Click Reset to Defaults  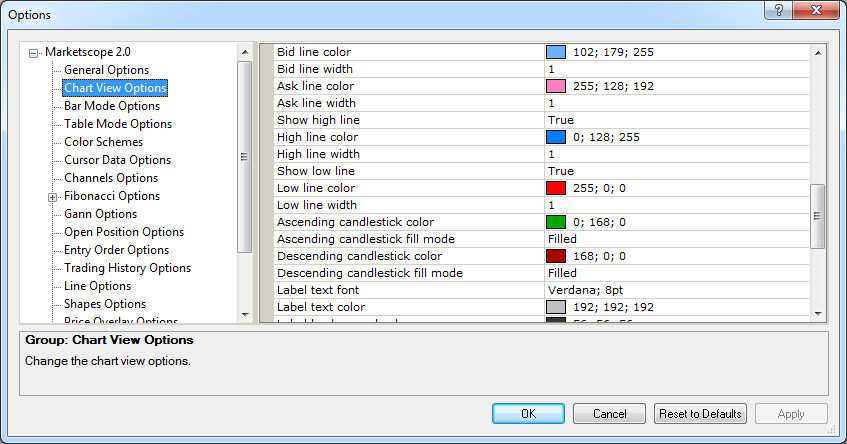pyautogui.click(x=700, y=414)
